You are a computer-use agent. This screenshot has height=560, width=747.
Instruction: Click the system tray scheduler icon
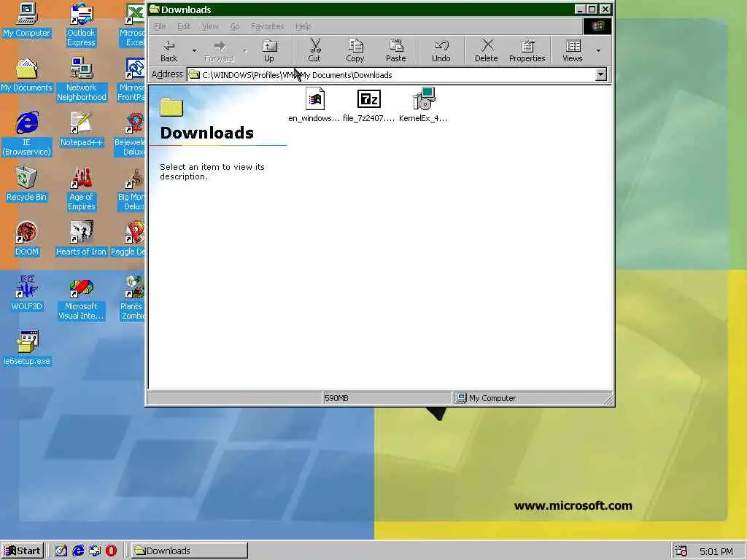pos(681,551)
